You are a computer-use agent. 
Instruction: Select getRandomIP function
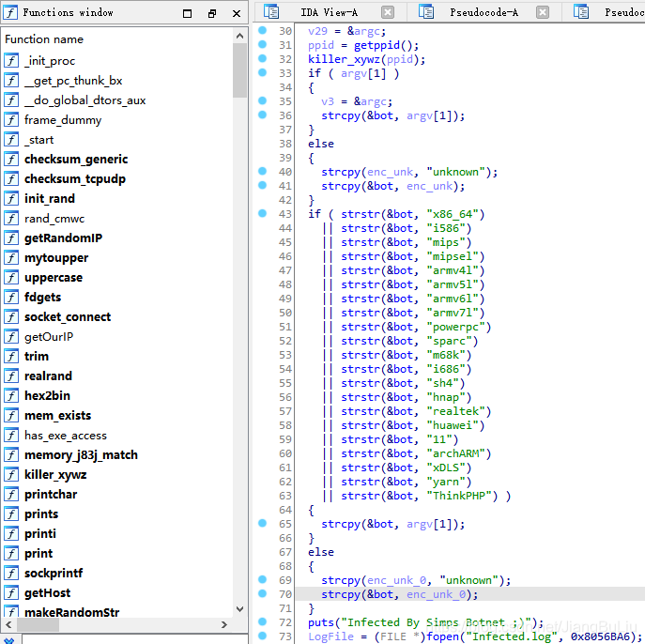tap(63, 238)
